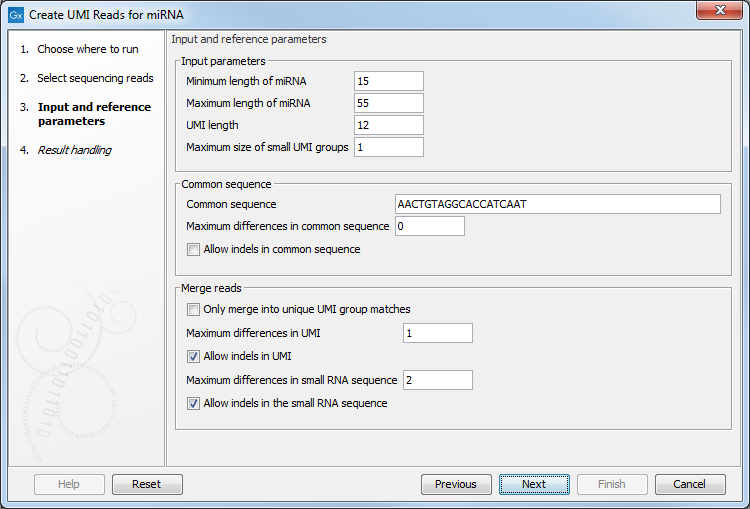
Task: Go to Choose where to run step
Action: [87, 49]
